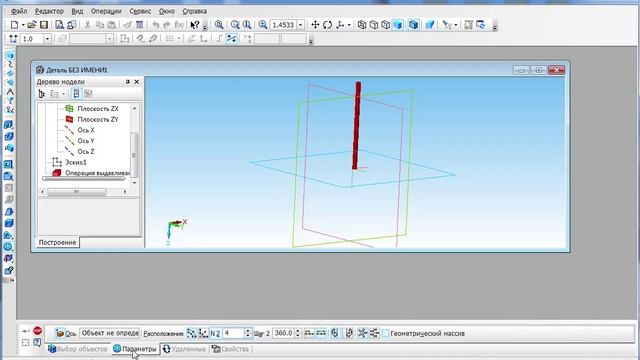
Task: Toggle shaded with edges display mode
Action: click(413, 25)
